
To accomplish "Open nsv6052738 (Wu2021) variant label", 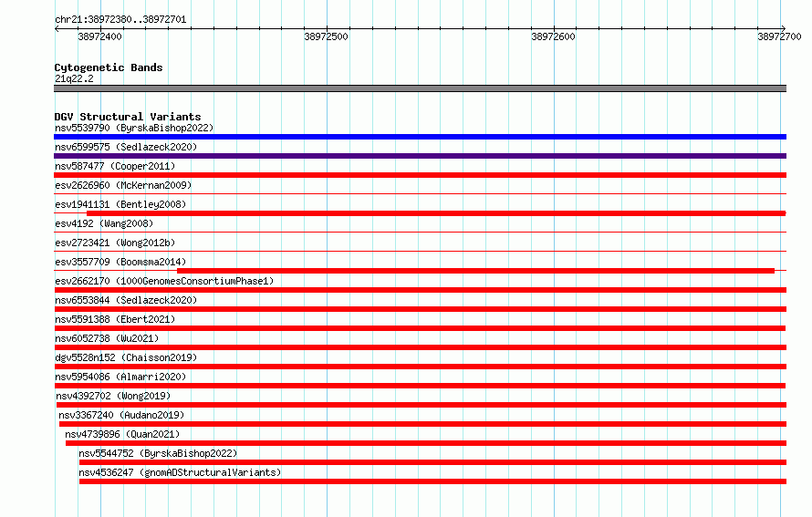I will click(107, 338).
